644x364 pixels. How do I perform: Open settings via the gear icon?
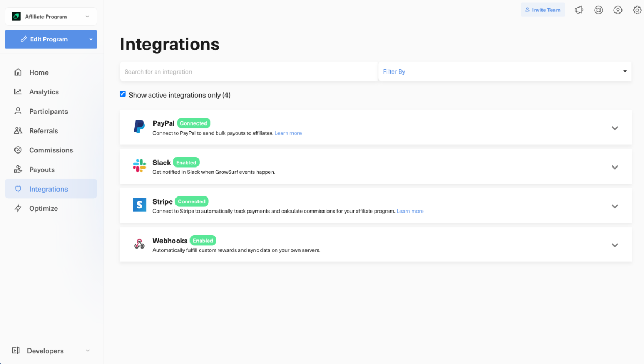point(636,10)
